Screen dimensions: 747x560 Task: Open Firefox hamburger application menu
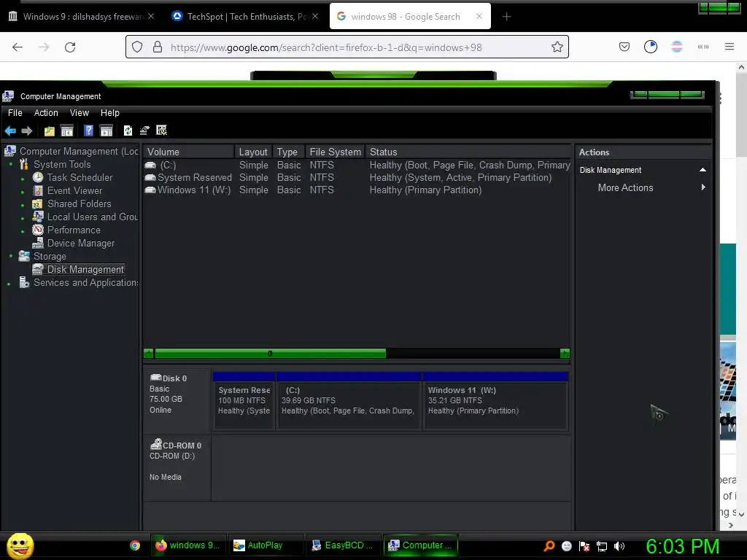click(729, 47)
